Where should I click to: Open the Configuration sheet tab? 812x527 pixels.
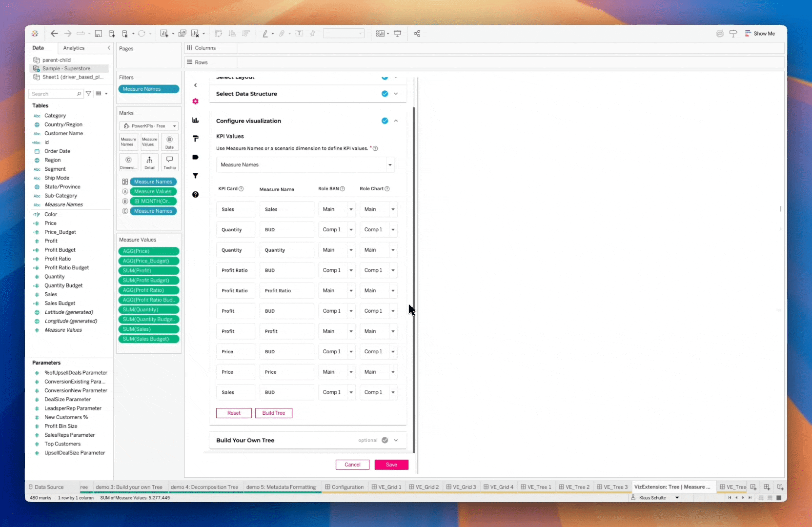point(345,487)
